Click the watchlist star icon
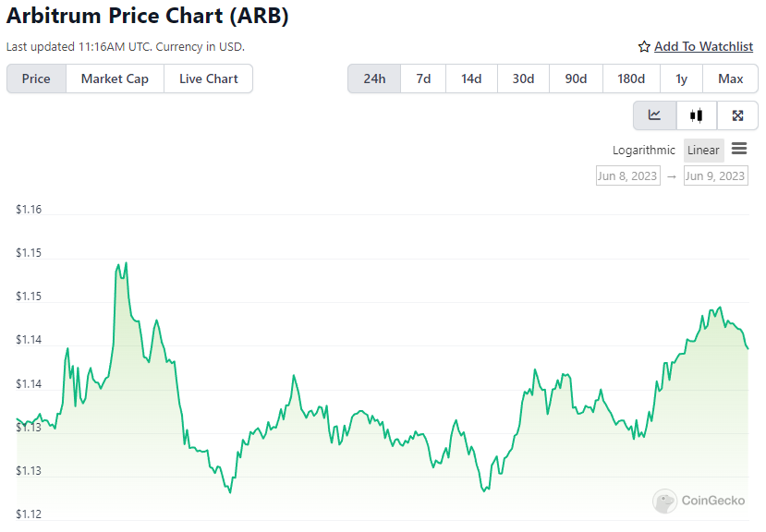This screenshot has height=532, width=766. [644, 46]
